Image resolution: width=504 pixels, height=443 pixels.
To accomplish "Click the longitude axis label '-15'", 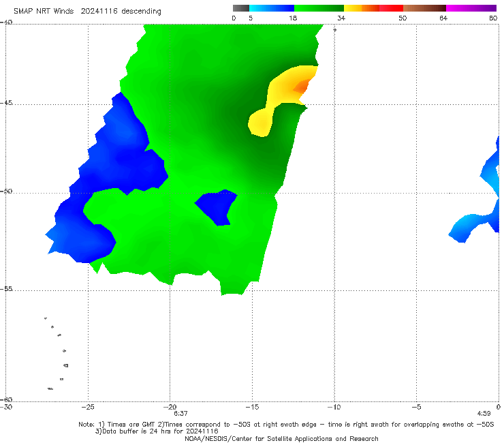I will point(252,407).
